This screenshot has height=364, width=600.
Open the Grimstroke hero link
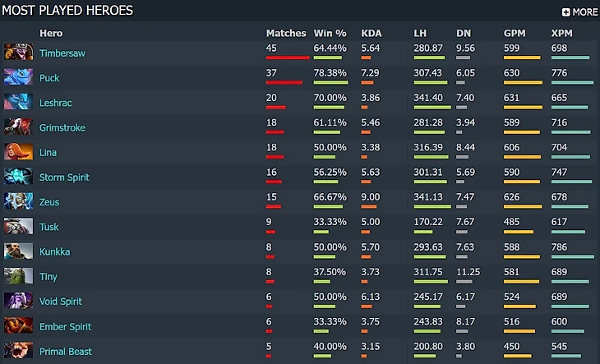click(62, 127)
